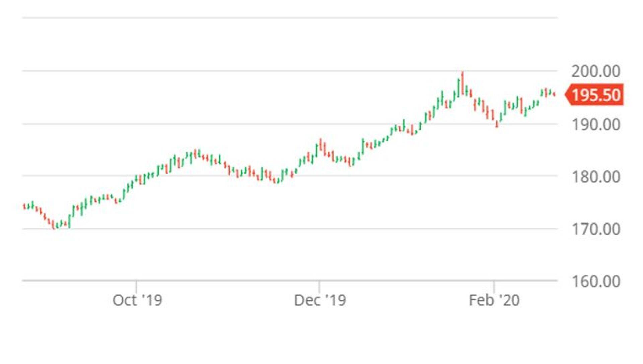Click the tick mark above Feb '20
Screen dimensions: 643x364
pyautogui.click(x=494, y=286)
